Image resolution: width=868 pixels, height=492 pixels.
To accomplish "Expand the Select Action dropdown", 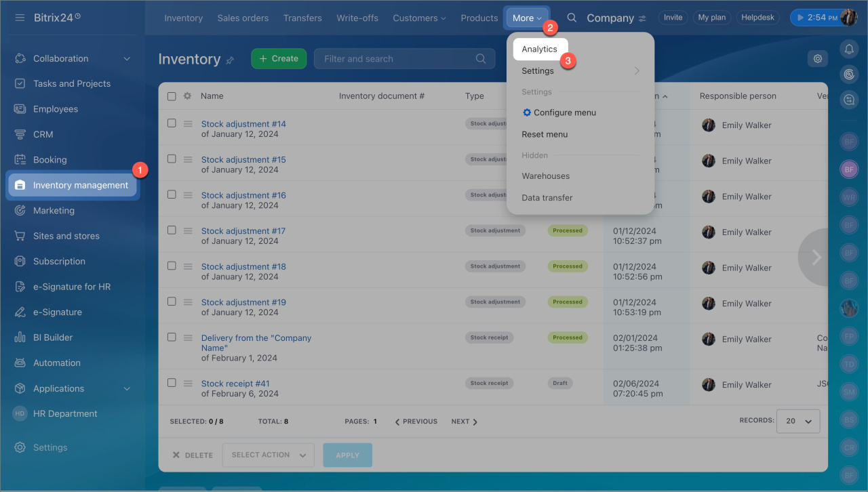I will pyautogui.click(x=268, y=455).
